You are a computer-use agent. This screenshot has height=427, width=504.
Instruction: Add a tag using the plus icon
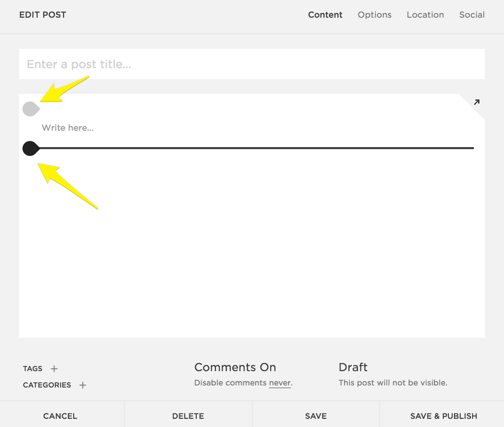click(x=54, y=369)
